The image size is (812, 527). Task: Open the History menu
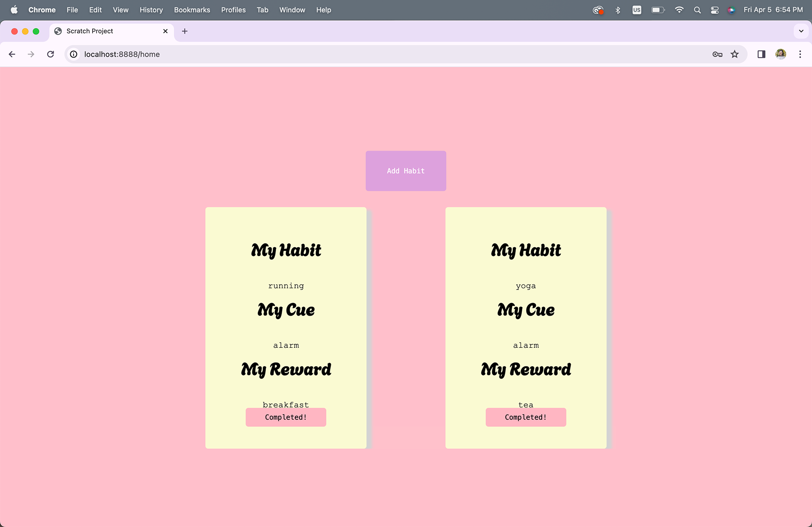point(151,10)
